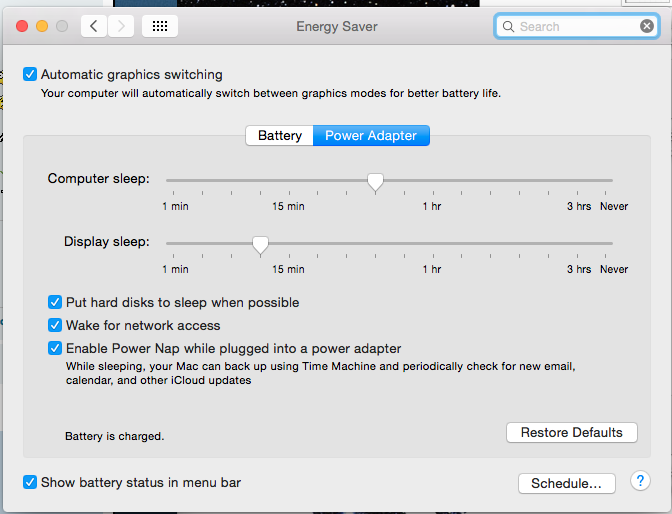Toggle Automatic graphics switching checkbox
This screenshot has height=514, width=672.
coord(30,74)
